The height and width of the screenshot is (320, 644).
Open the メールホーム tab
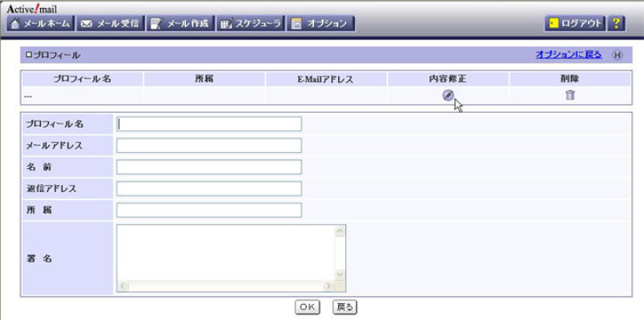[40, 23]
